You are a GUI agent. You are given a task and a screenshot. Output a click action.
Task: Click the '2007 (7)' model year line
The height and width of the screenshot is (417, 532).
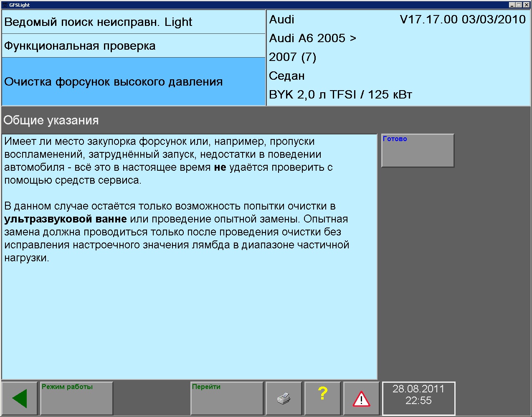[293, 57]
